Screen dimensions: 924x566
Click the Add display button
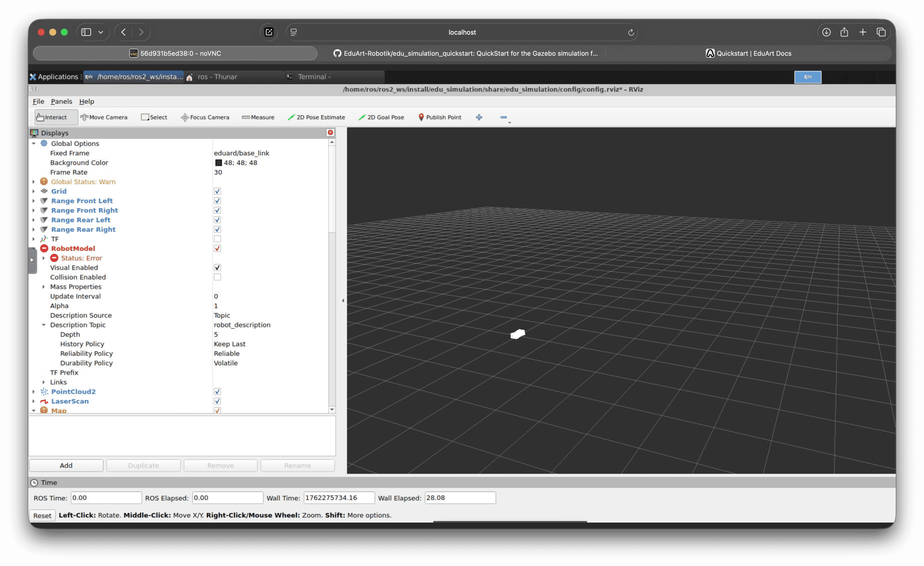click(66, 466)
